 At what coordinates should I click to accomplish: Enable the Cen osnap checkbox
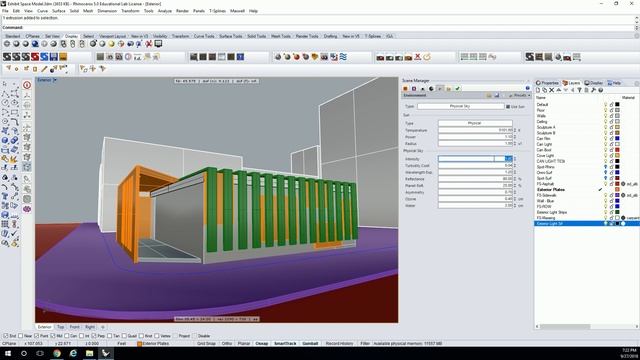point(67,336)
